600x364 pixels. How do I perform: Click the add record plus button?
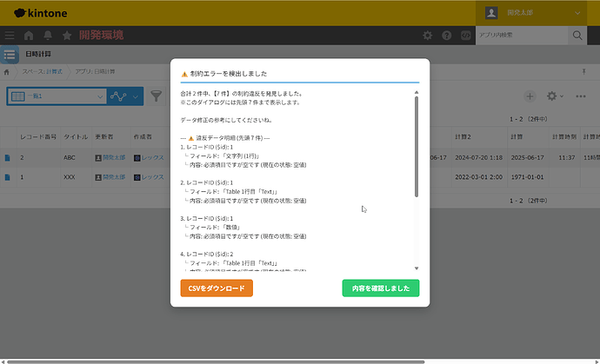530,96
